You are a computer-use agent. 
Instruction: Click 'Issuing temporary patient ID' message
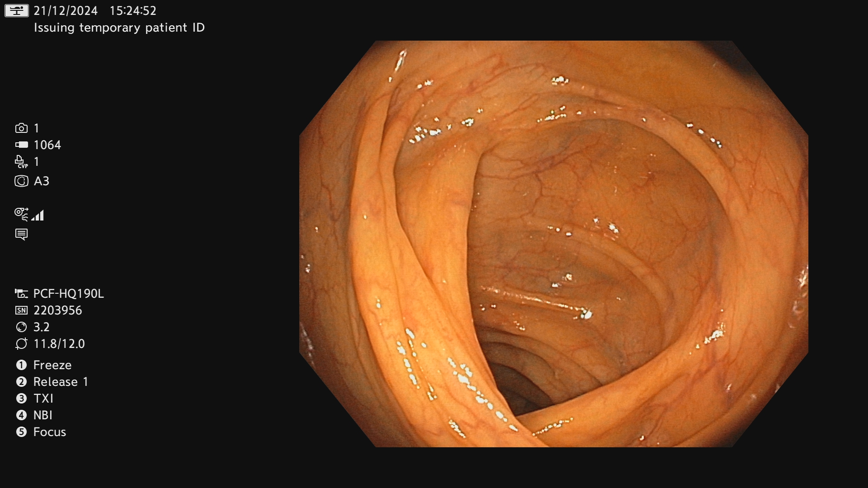click(119, 28)
